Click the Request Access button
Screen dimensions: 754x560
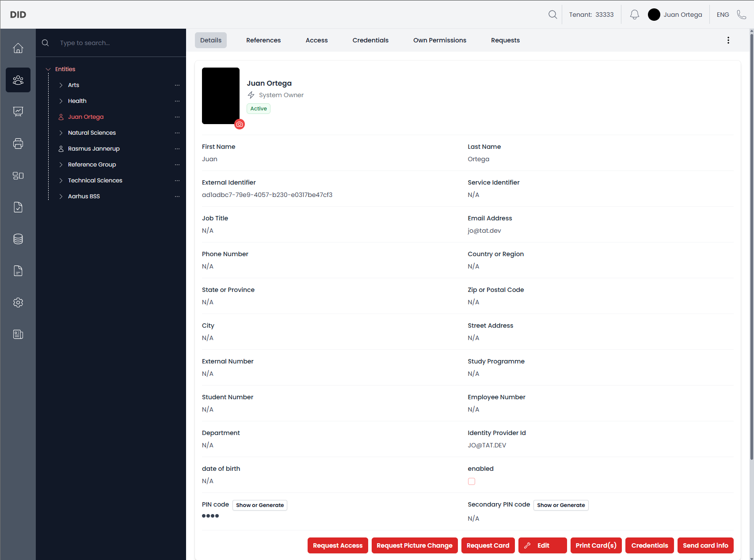click(x=337, y=545)
